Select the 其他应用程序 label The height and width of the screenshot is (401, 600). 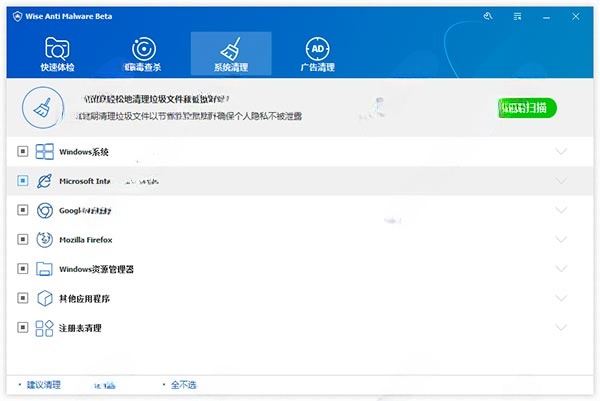click(84, 298)
